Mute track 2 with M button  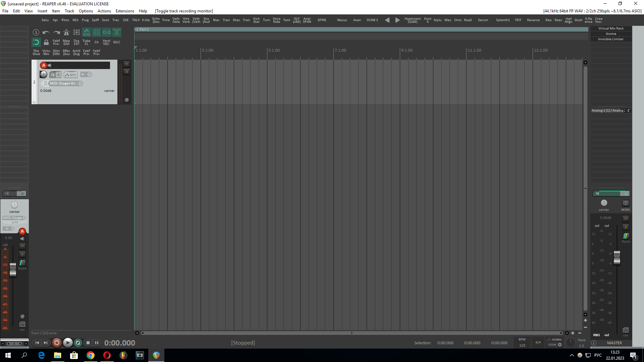coord(126,64)
